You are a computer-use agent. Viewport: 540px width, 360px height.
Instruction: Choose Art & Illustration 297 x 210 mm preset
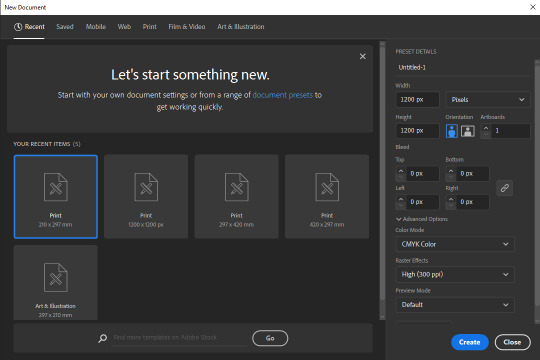[x=56, y=282]
